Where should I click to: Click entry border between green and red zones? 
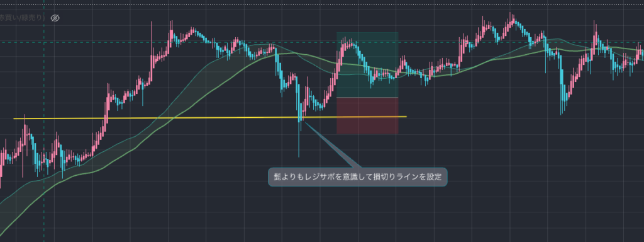367,98
